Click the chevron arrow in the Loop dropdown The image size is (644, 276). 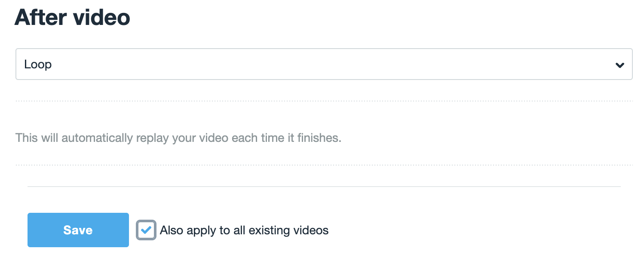(619, 65)
